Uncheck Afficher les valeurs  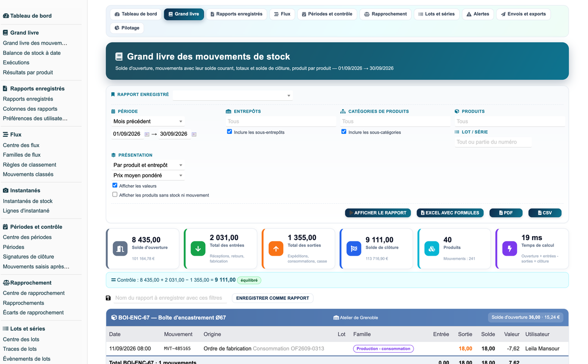115,186
